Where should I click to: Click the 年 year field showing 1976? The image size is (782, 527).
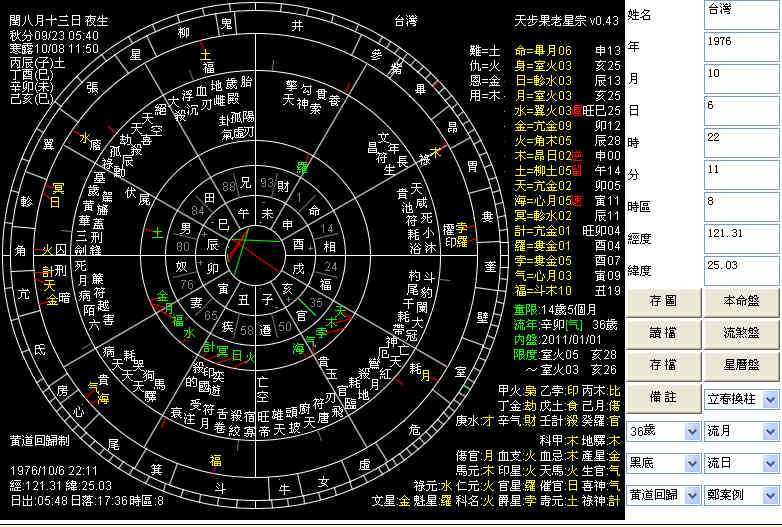click(x=741, y=43)
